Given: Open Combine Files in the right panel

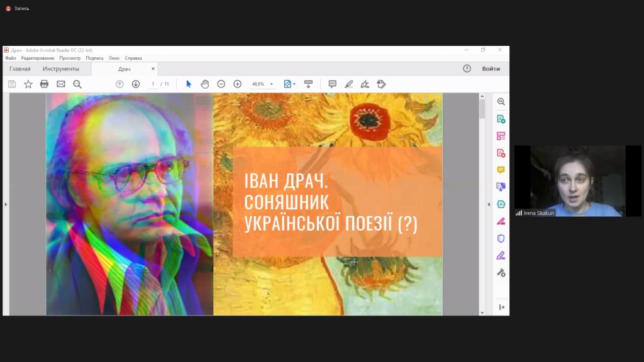Looking at the screenshot, I should (x=501, y=187).
